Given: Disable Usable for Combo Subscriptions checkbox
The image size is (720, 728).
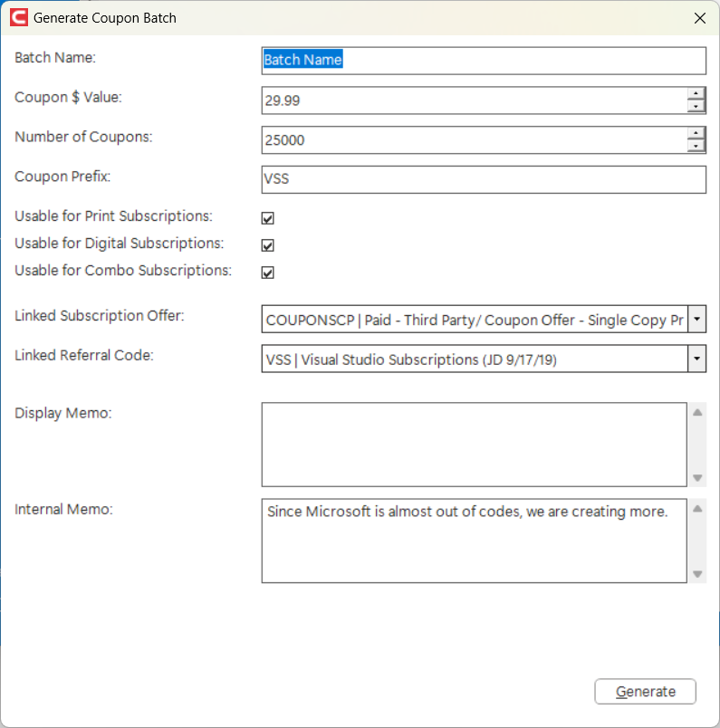Looking at the screenshot, I should pos(267,272).
